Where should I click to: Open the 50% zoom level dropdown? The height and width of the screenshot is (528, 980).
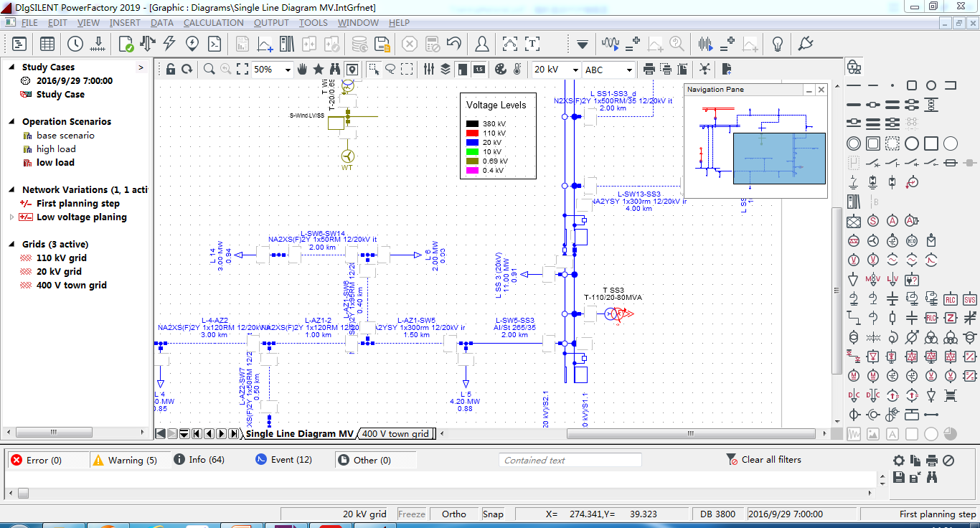288,70
